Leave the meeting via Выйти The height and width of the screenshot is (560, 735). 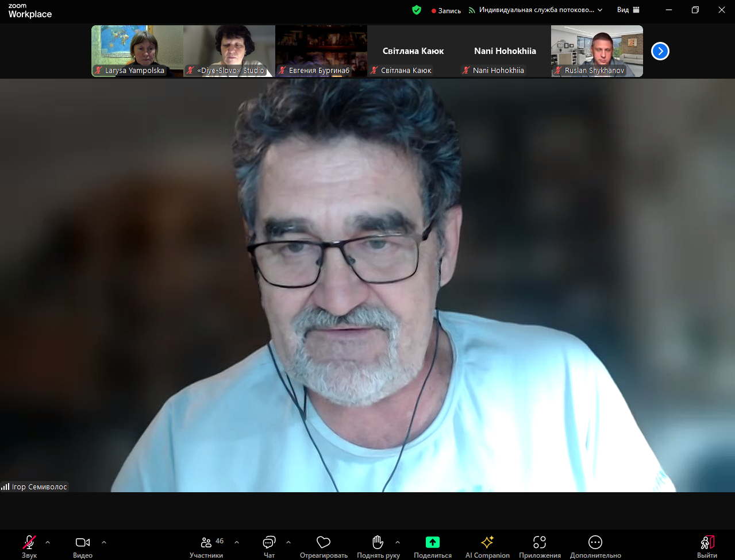(707, 546)
